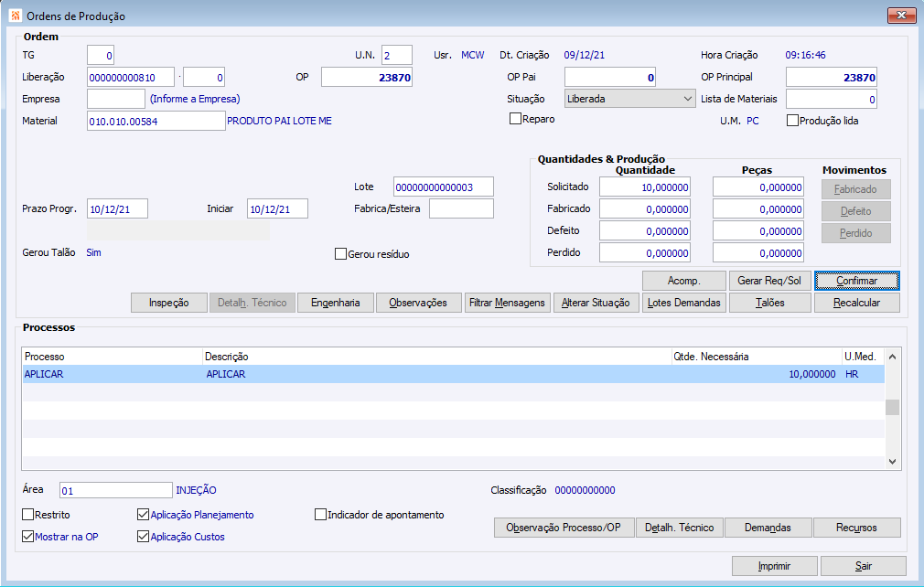Click the Lista de Materiais field

(832, 99)
